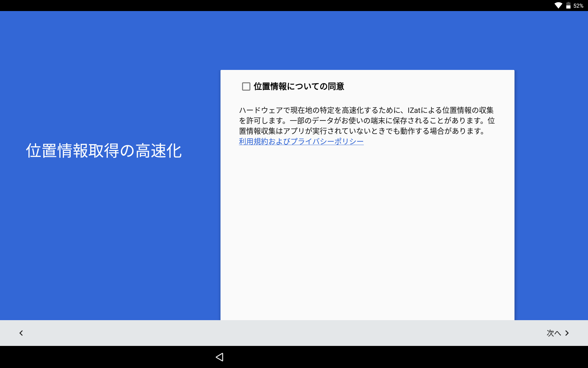Screen dimensions: 588x368
Task: Open 利用規約およびプライバシーポリシー link
Action: point(301,142)
